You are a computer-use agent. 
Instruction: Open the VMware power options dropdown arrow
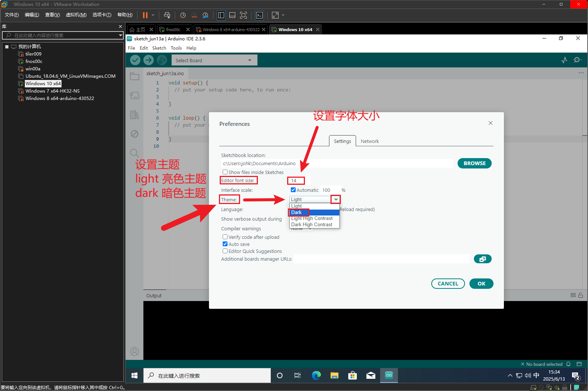153,15
